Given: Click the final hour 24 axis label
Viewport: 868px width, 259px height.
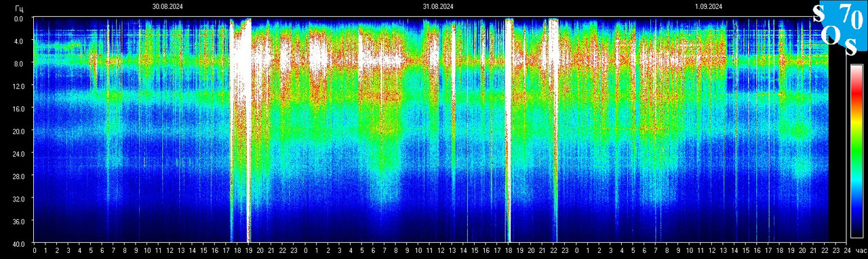Looking at the screenshot, I should pos(846,251).
